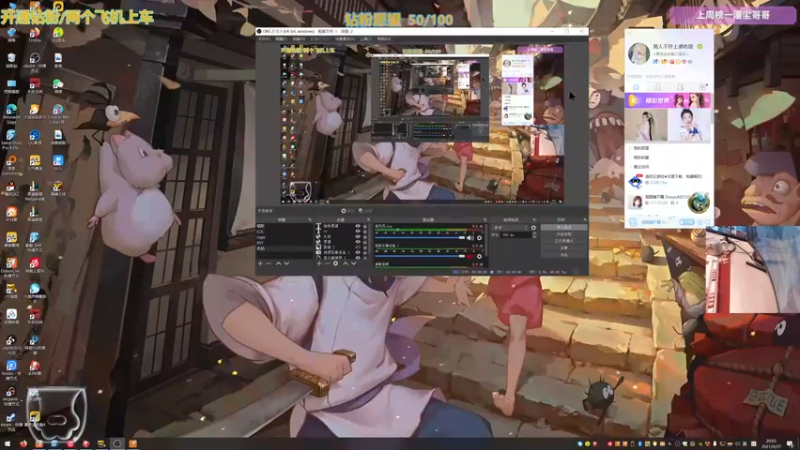Move the selected source down
The image size is (800, 450).
(x=354, y=263)
